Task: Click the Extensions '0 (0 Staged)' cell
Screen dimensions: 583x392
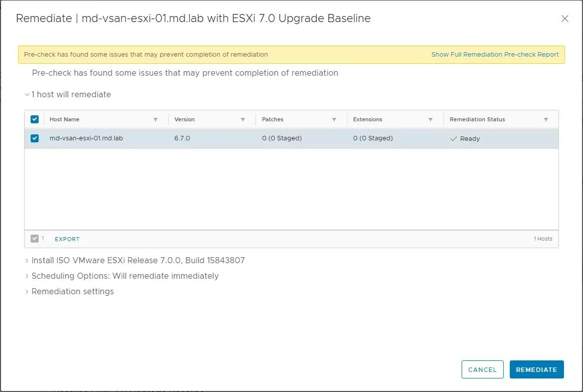Action: (x=373, y=138)
